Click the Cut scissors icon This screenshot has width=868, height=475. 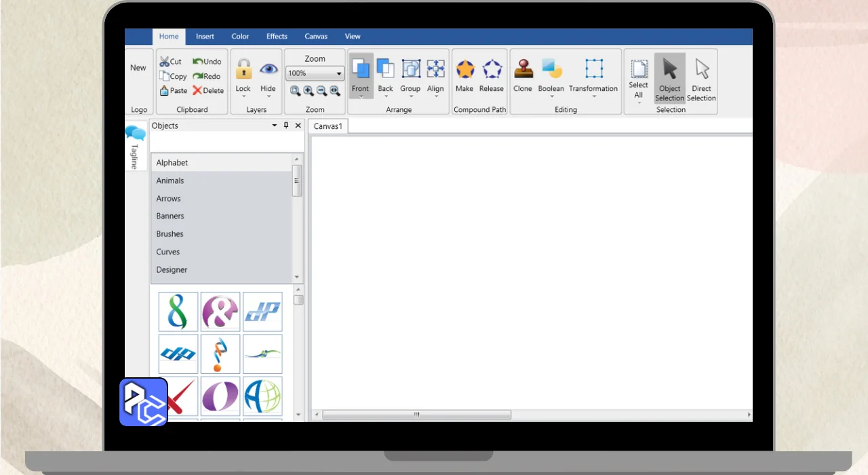(165, 62)
